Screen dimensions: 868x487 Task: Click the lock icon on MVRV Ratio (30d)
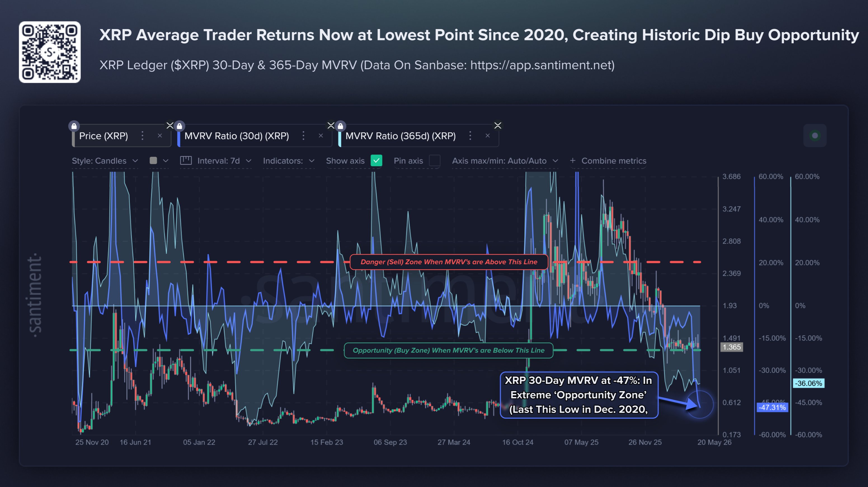[x=179, y=126]
